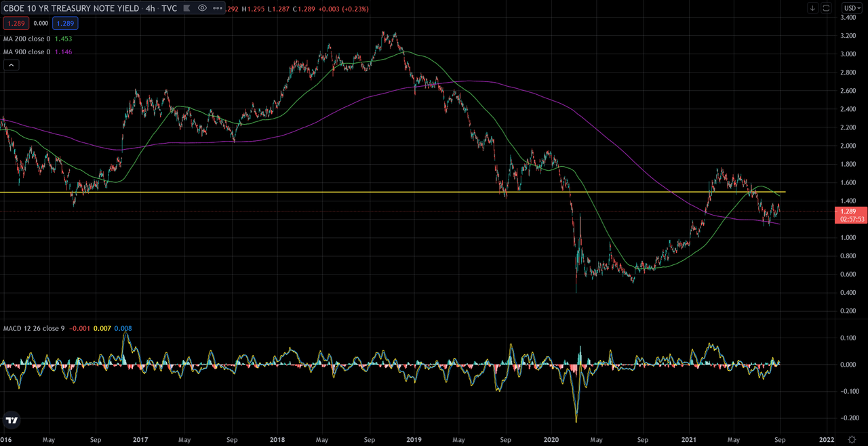Click the -0.200 MACD axis label
The height and width of the screenshot is (446, 868).
point(850,418)
